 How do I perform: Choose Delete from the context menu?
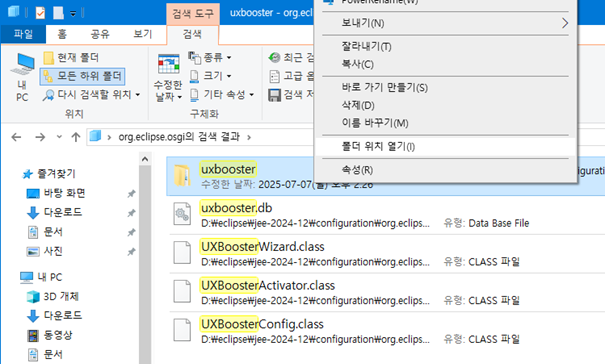click(x=445, y=105)
